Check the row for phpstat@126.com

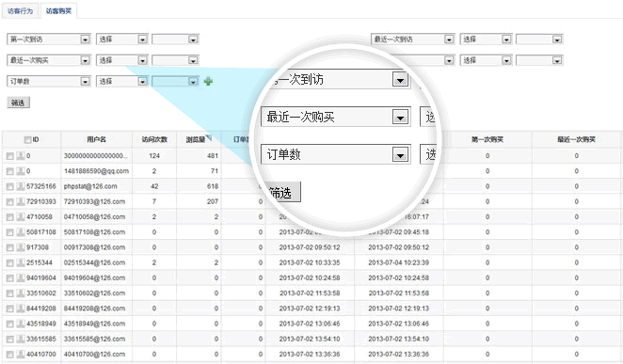tap(10, 187)
